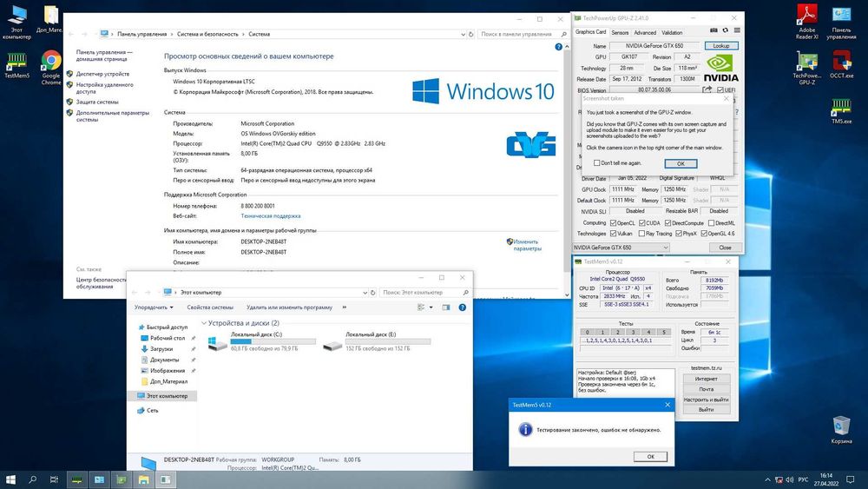Open Task View on the taskbar
This screenshot has height=489, width=868.
pos(54,479)
